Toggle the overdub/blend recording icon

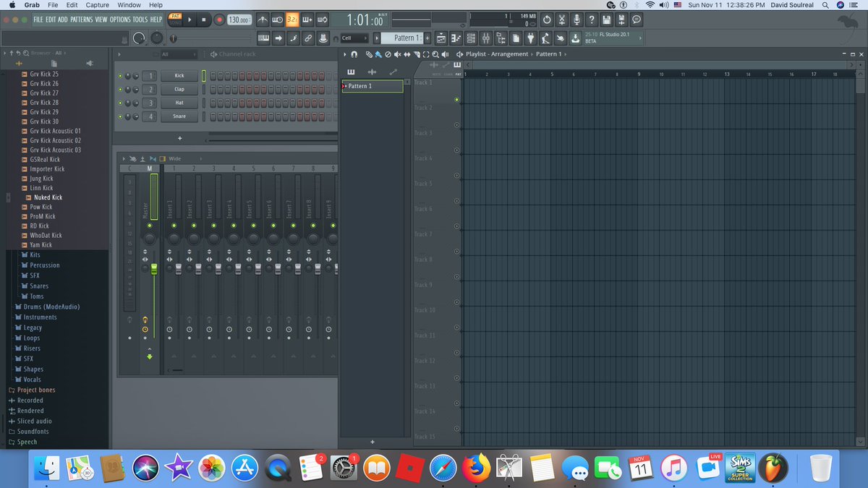[x=307, y=20]
